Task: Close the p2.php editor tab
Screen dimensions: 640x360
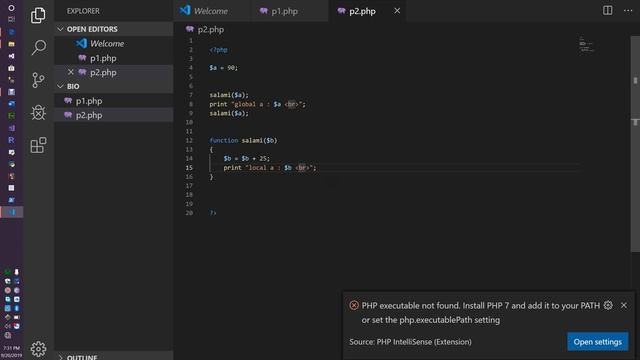Action: (x=397, y=11)
